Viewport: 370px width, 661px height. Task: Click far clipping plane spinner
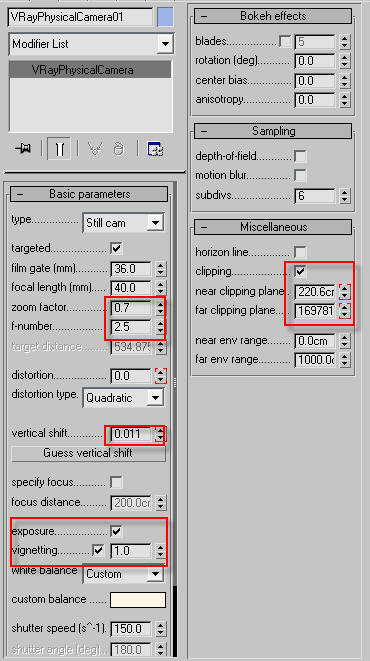(x=345, y=311)
